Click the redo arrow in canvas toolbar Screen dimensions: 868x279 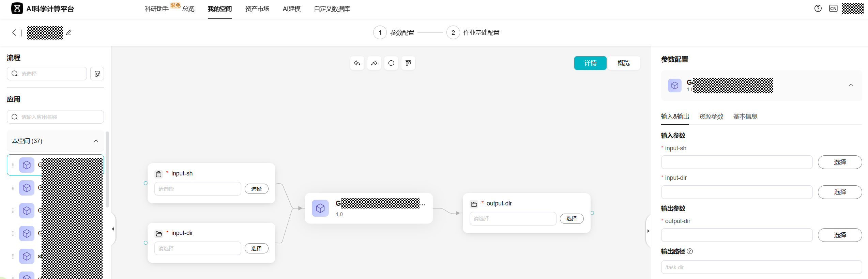pos(374,63)
